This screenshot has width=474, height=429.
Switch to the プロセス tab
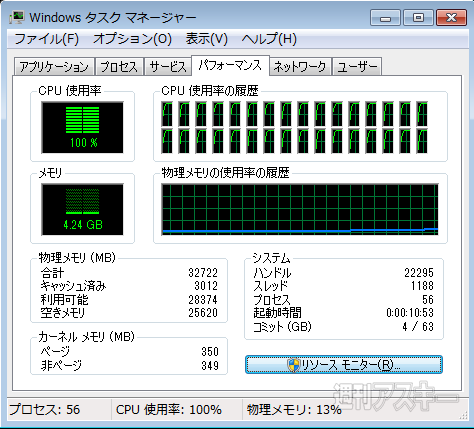(119, 67)
